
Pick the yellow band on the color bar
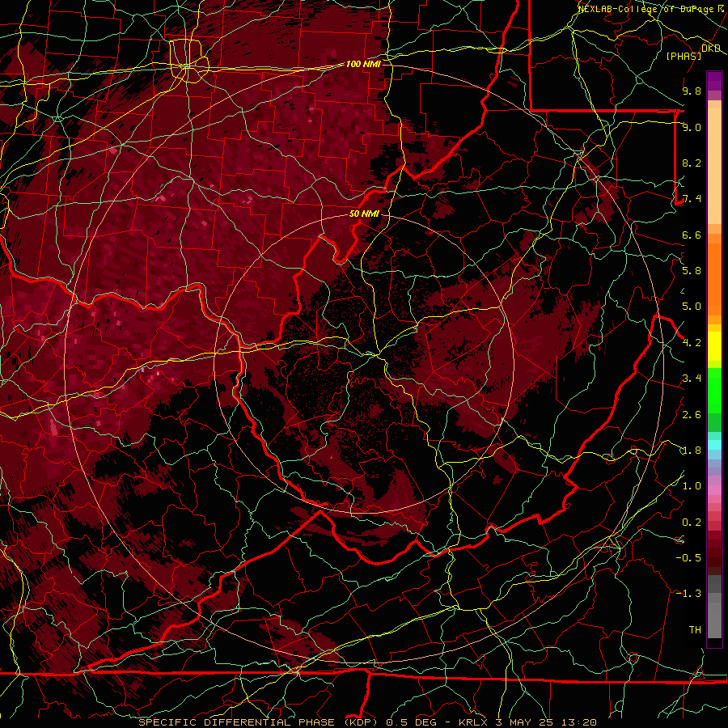click(714, 346)
